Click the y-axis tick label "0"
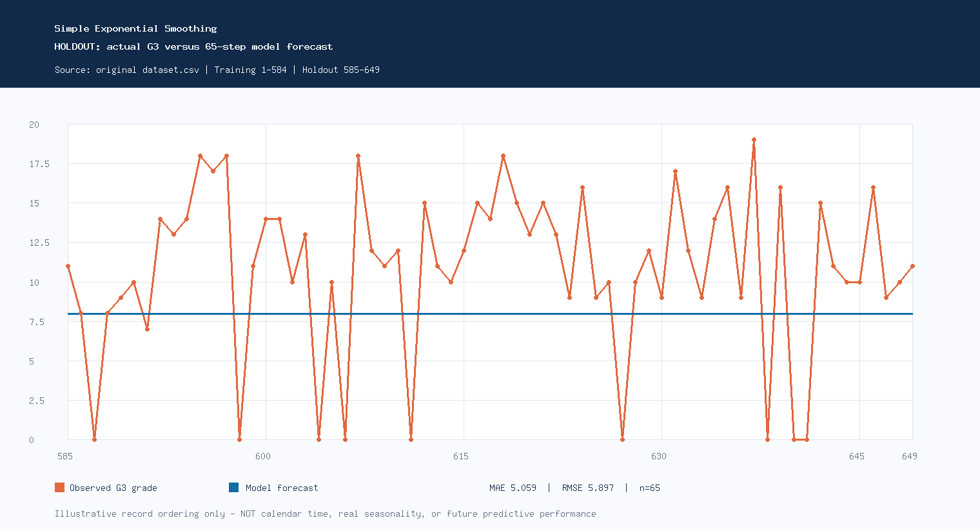 point(32,440)
